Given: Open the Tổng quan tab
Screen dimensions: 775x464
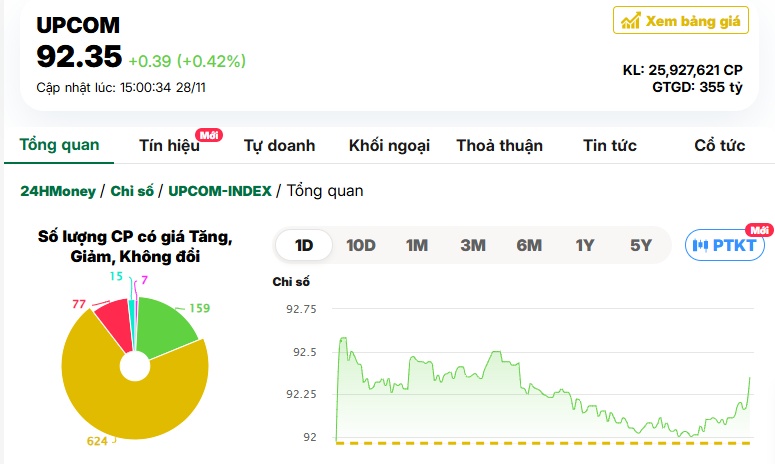Looking at the screenshot, I should (x=59, y=145).
